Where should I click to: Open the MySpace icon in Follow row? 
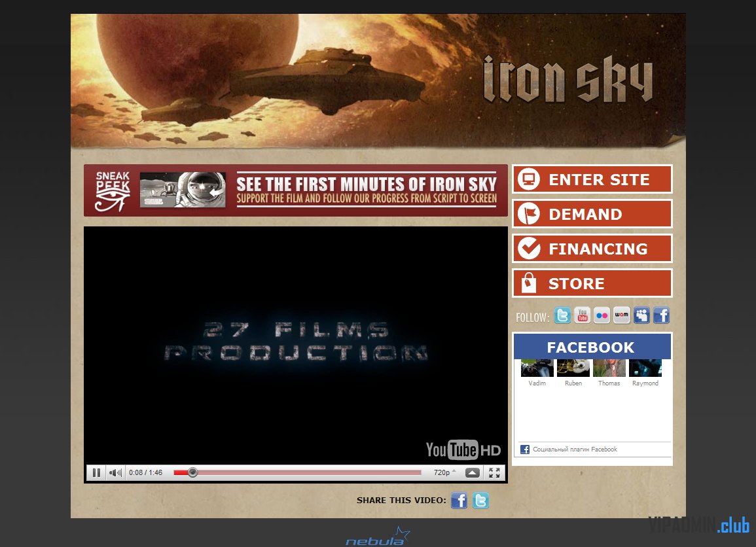[641, 315]
